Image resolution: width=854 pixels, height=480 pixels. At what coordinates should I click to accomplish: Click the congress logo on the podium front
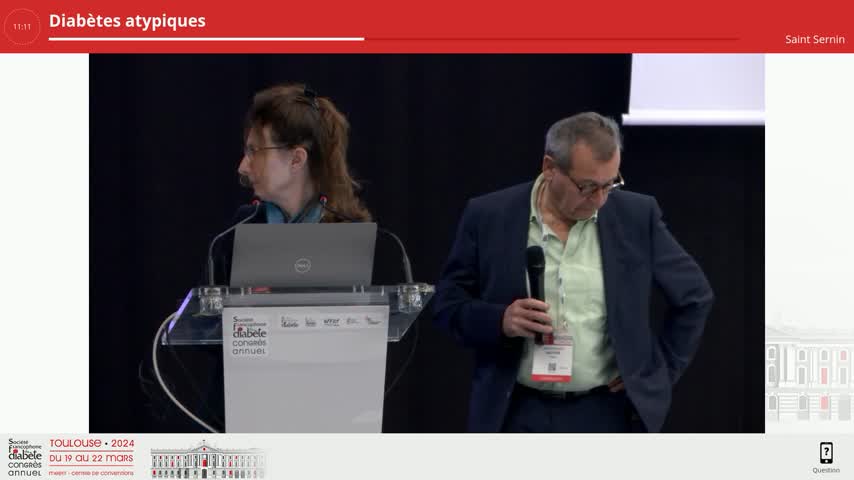249,336
